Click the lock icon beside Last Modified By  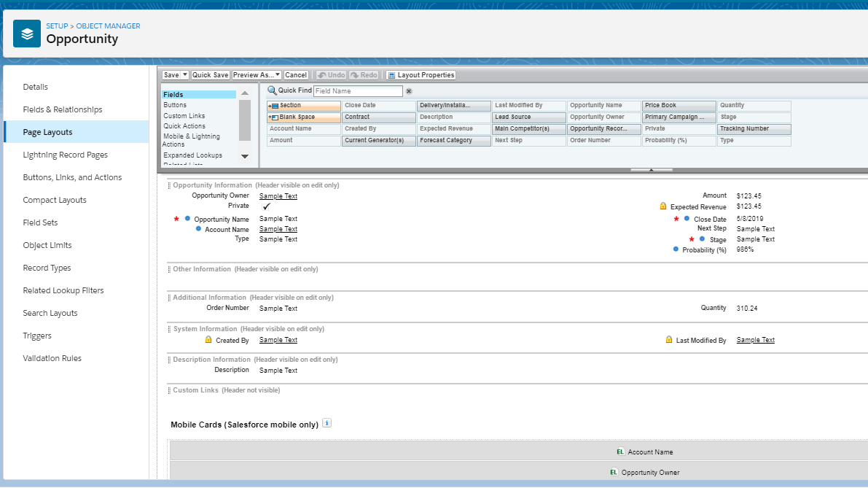669,340
